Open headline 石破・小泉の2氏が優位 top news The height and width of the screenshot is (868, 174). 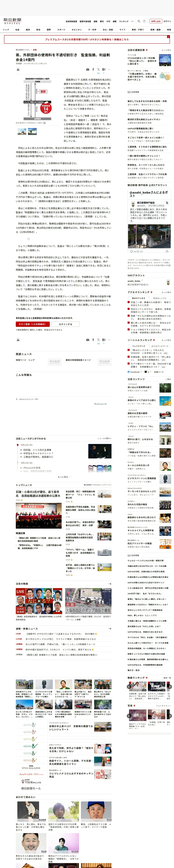38,494
